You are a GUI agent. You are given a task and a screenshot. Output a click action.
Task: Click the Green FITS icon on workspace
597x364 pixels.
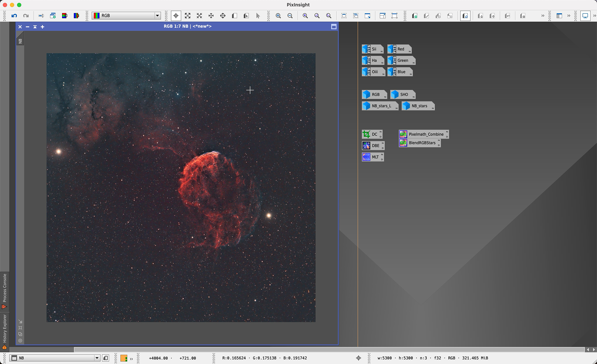pos(401,60)
